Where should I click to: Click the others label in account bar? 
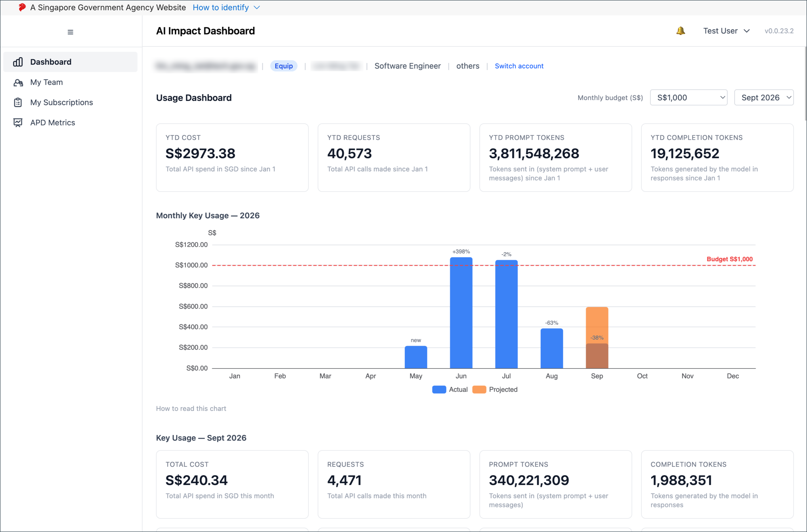(467, 66)
